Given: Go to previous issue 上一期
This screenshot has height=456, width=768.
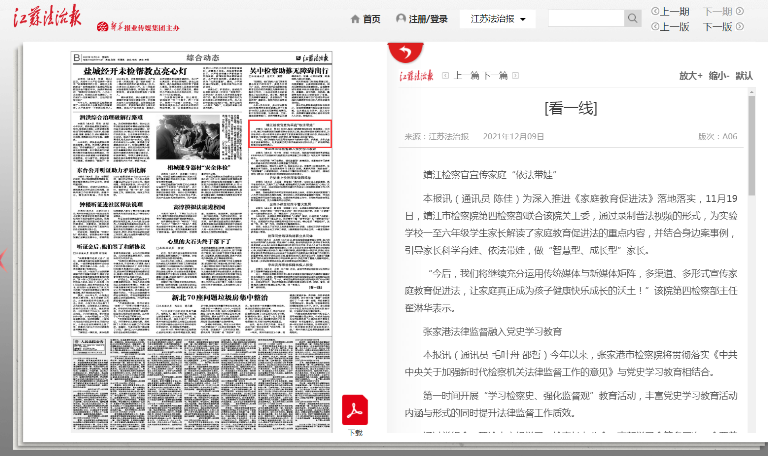Looking at the screenshot, I should click(670, 11).
